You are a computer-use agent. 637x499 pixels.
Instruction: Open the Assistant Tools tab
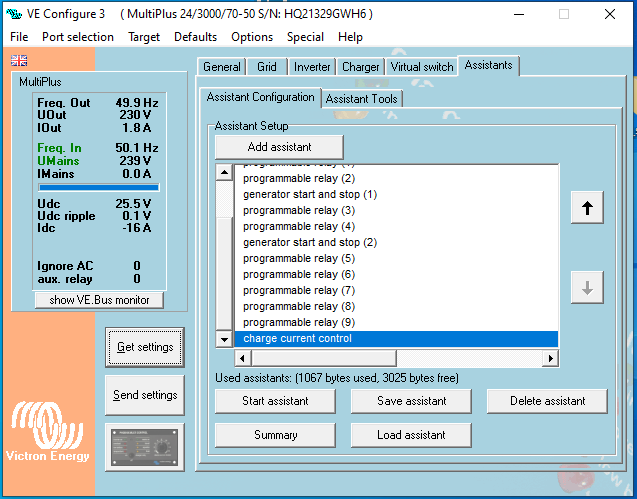[362, 98]
